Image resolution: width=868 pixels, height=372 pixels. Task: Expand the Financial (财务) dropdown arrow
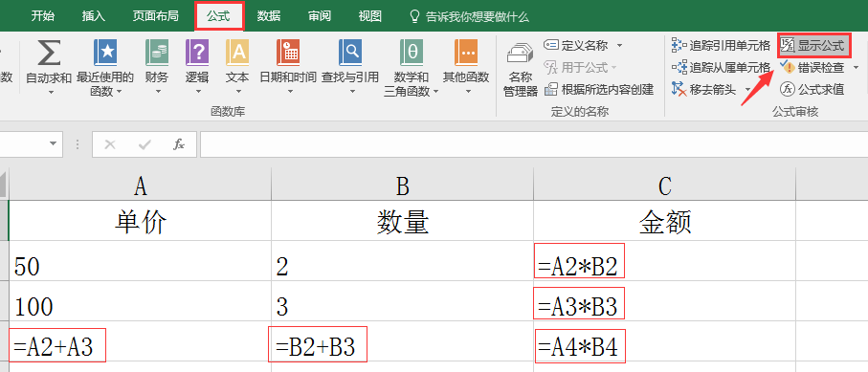point(157,92)
